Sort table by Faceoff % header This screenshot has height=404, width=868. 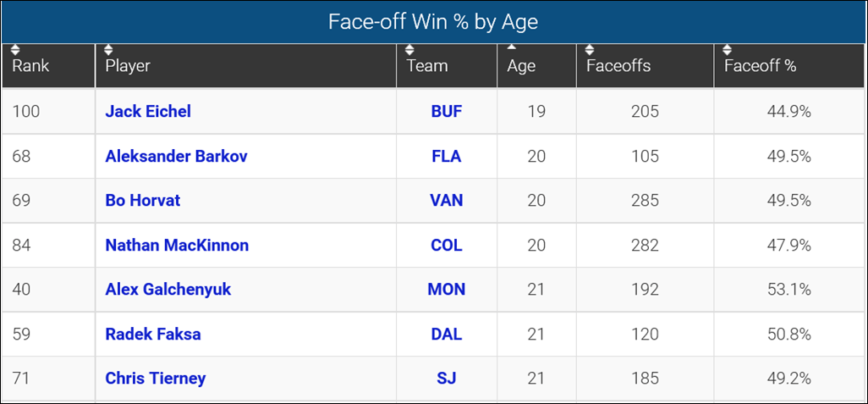(760, 66)
